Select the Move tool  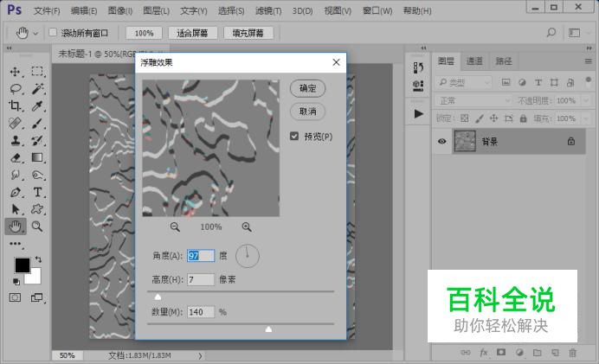tap(15, 72)
